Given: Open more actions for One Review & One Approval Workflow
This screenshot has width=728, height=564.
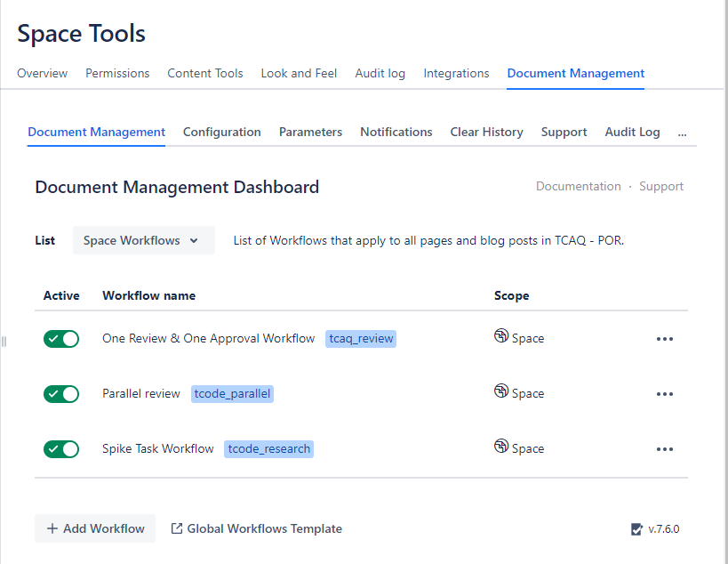Looking at the screenshot, I should pyautogui.click(x=664, y=339).
